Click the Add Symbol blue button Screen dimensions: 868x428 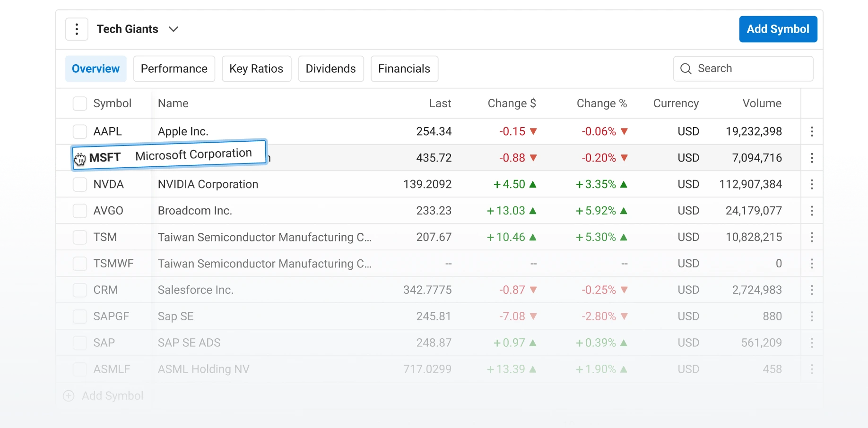coord(778,29)
